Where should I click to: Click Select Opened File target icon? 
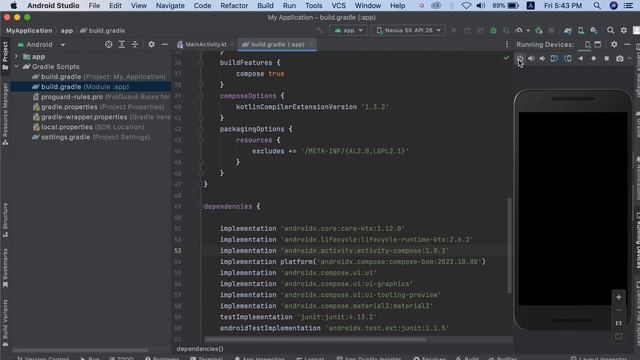(x=109, y=44)
